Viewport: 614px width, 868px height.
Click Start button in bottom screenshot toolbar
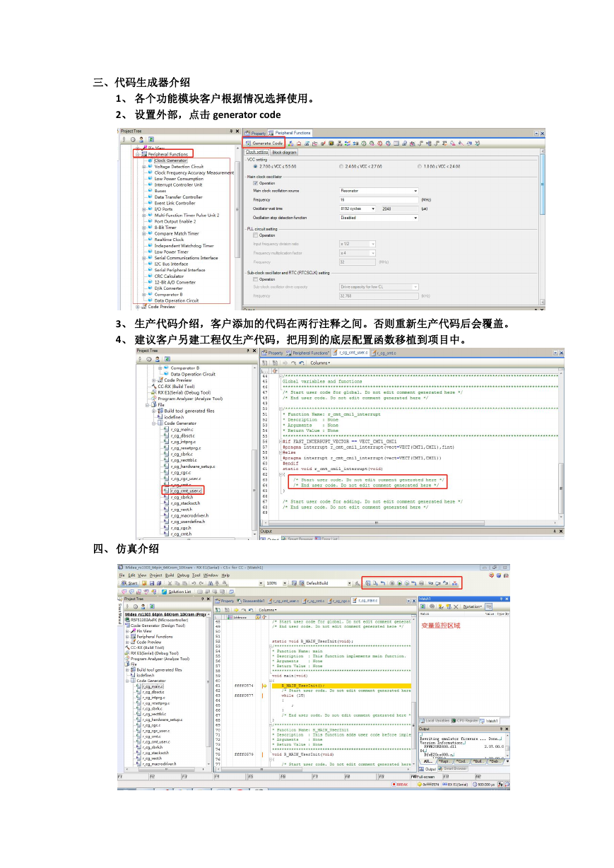(x=129, y=583)
